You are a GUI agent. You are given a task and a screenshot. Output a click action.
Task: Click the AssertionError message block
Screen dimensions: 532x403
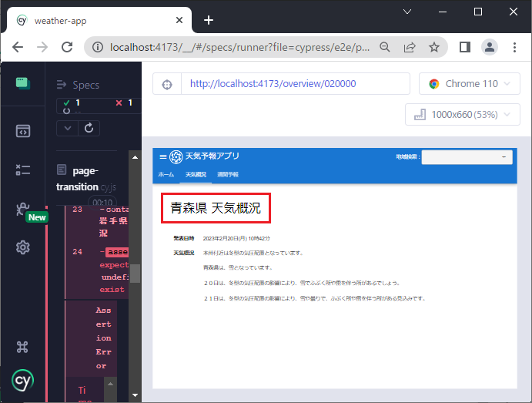pos(103,338)
